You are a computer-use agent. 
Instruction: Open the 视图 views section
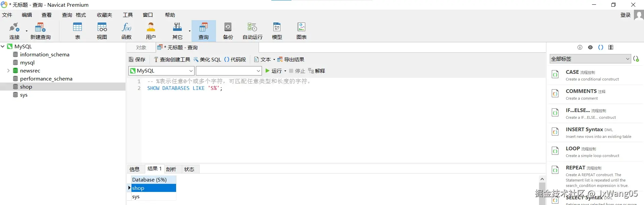102,31
